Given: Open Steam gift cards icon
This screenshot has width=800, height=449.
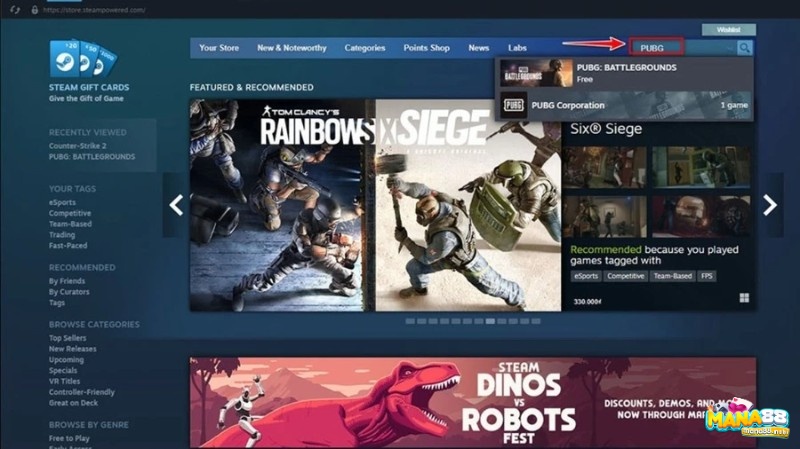Looking at the screenshot, I should click(x=83, y=59).
